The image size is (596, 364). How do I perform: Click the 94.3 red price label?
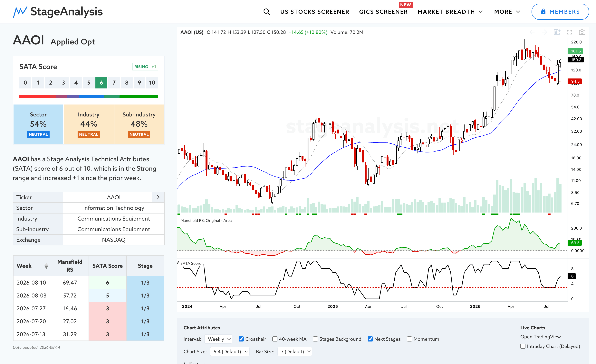(x=575, y=81)
